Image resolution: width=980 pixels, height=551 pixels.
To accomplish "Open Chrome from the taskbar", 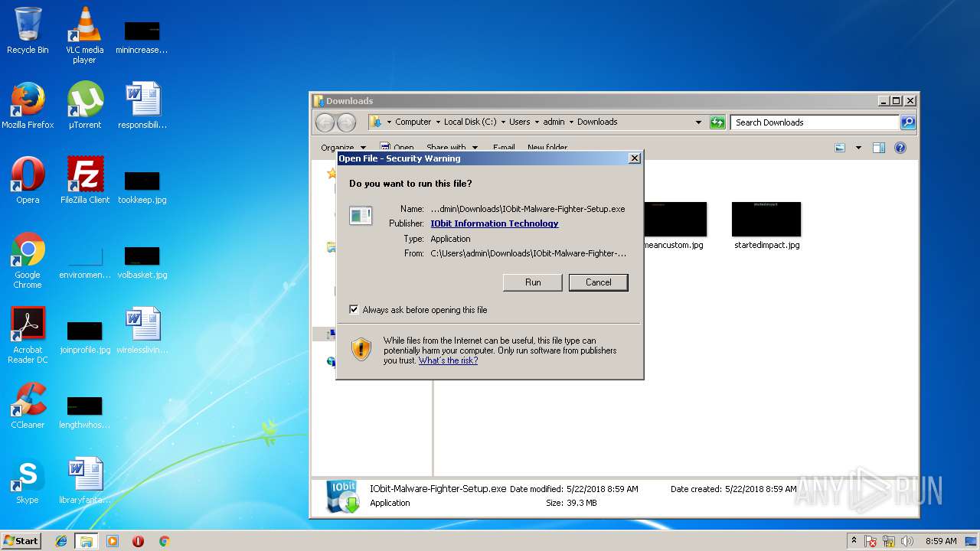I will coord(164,541).
